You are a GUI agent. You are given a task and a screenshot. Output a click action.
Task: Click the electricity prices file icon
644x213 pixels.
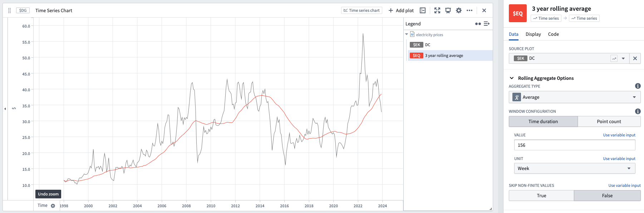tap(412, 34)
